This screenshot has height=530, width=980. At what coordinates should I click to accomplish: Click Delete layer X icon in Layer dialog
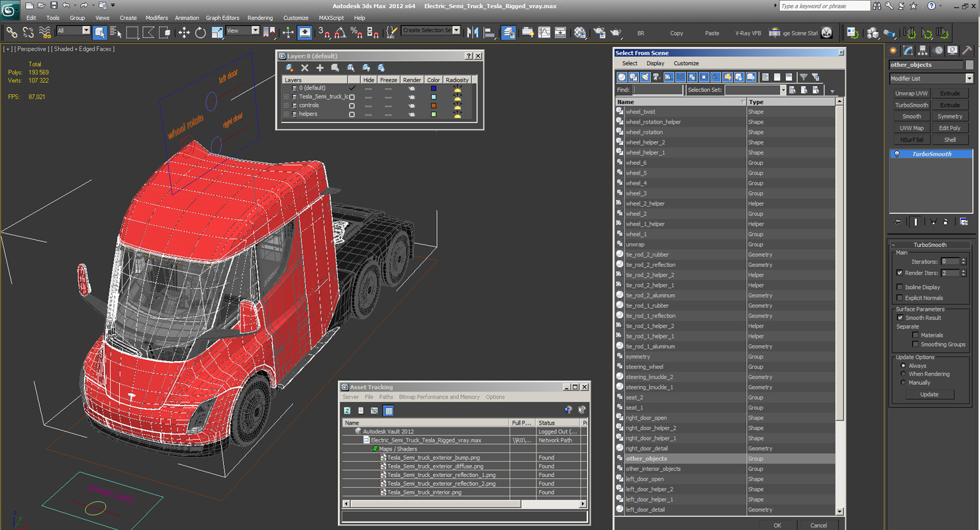[305, 68]
